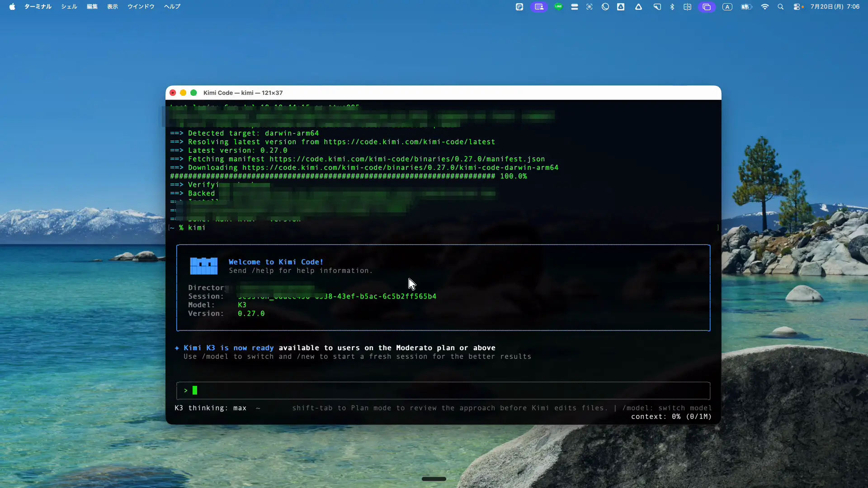Open the LINE menu bar icon
Viewport: 868px width, 488px height.
click(558, 7)
